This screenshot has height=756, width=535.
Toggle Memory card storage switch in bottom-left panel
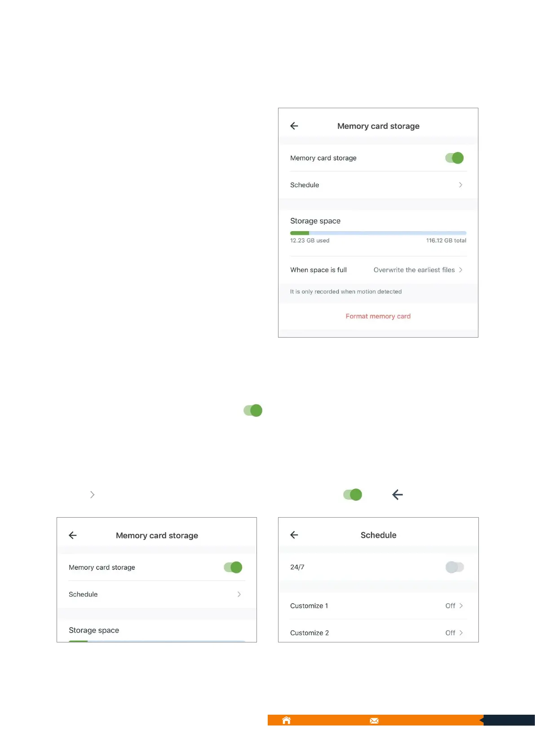click(x=233, y=567)
